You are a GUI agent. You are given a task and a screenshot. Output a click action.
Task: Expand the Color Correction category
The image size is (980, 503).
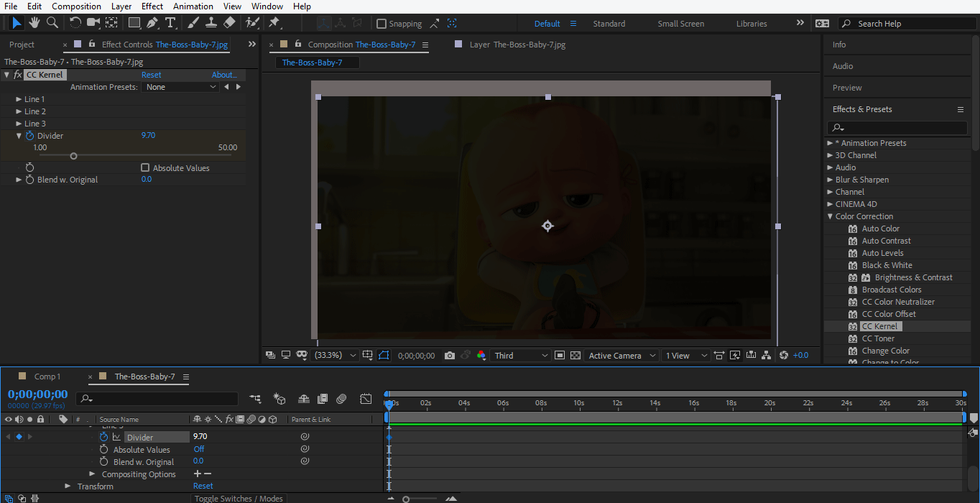(x=830, y=216)
